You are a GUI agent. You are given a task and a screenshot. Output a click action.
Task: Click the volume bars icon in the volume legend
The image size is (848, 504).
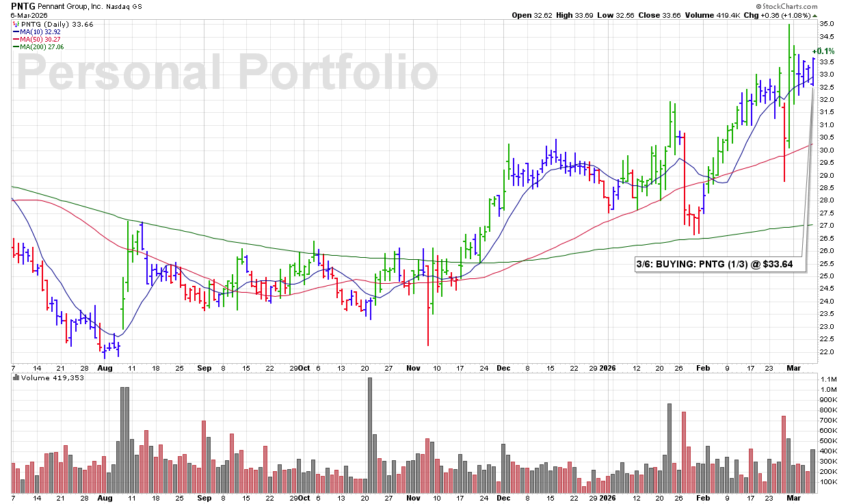[16, 377]
